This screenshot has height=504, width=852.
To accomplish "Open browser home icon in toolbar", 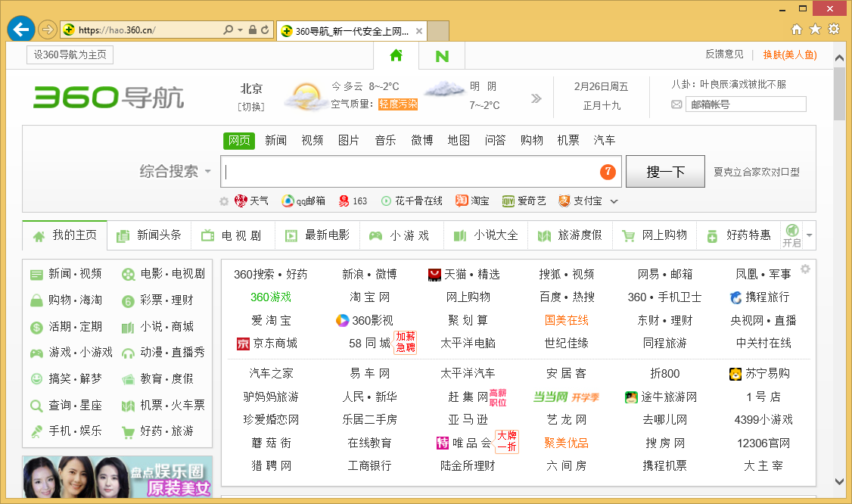I will (797, 30).
